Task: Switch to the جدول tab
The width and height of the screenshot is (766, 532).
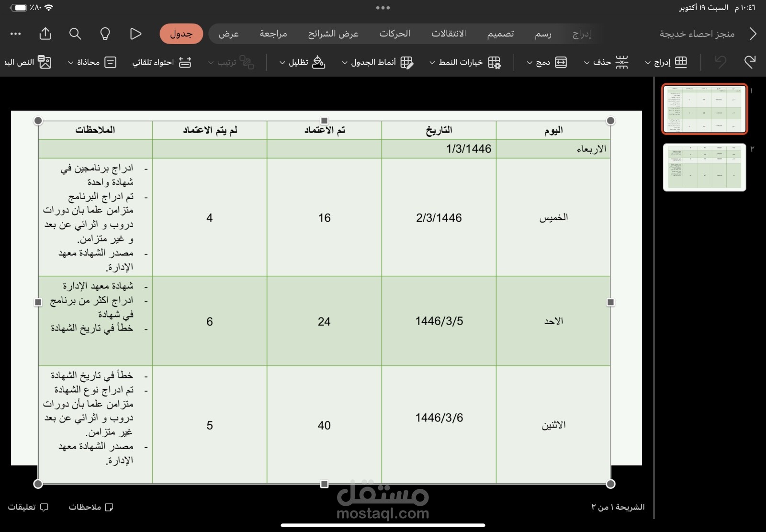Action: [x=181, y=34]
